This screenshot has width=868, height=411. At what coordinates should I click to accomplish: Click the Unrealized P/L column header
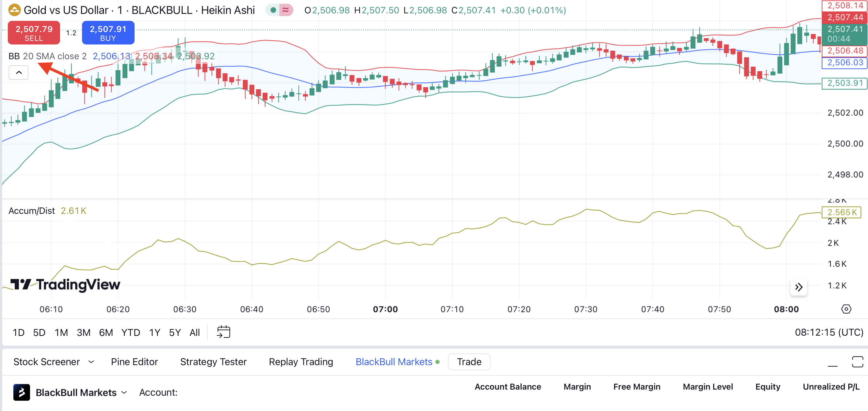(x=831, y=387)
